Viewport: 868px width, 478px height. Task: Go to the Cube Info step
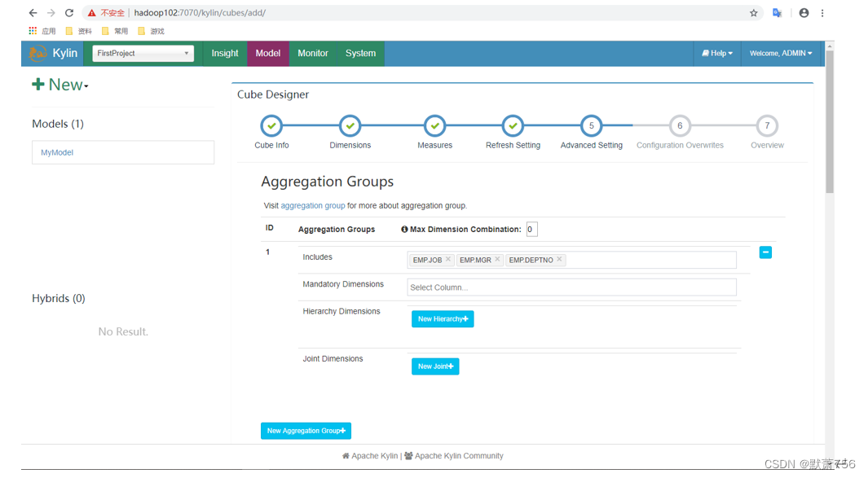[x=271, y=126]
